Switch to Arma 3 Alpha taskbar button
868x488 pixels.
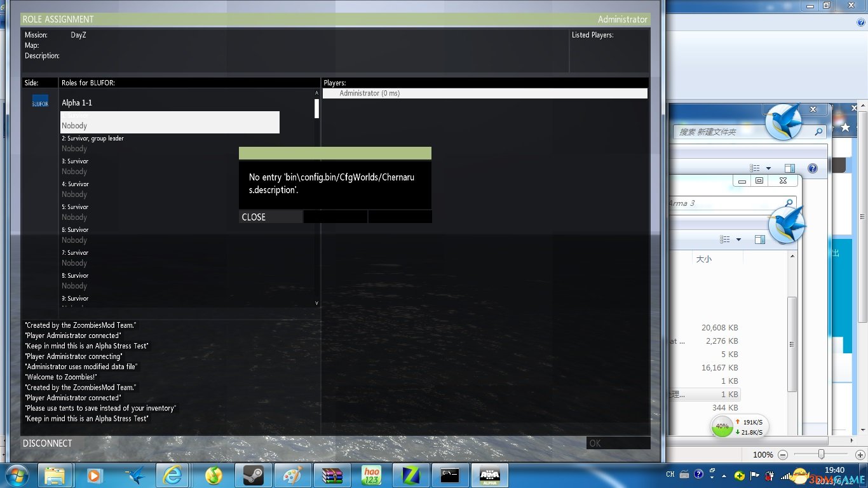coord(489,475)
